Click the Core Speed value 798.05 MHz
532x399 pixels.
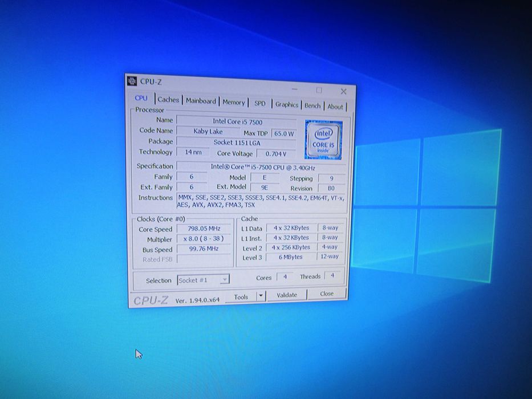[x=204, y=229]
